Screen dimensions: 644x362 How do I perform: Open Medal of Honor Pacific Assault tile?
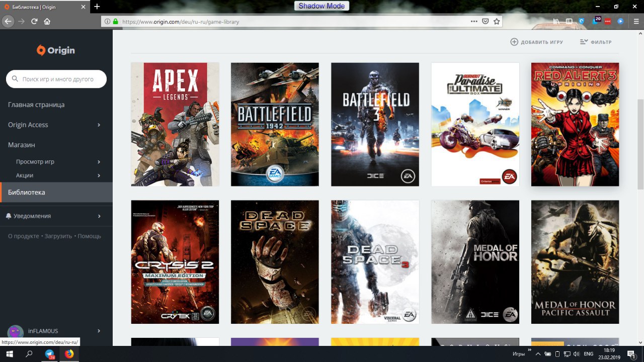tap(575, 262)
